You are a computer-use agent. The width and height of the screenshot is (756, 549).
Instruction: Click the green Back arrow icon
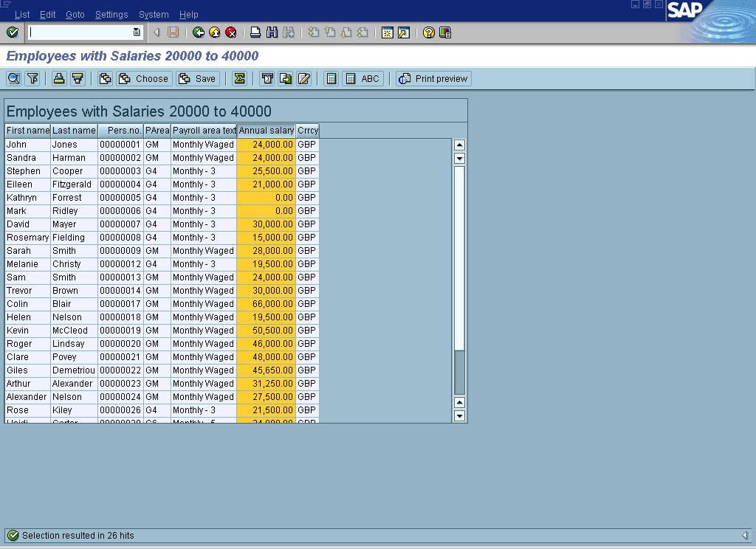coord(198,32)
